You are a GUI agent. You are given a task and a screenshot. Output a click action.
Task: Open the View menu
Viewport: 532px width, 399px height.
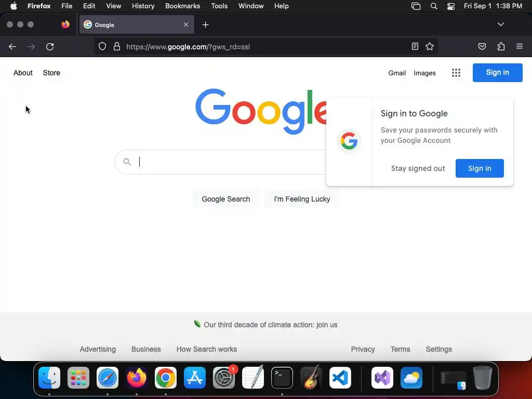(113, 6)
